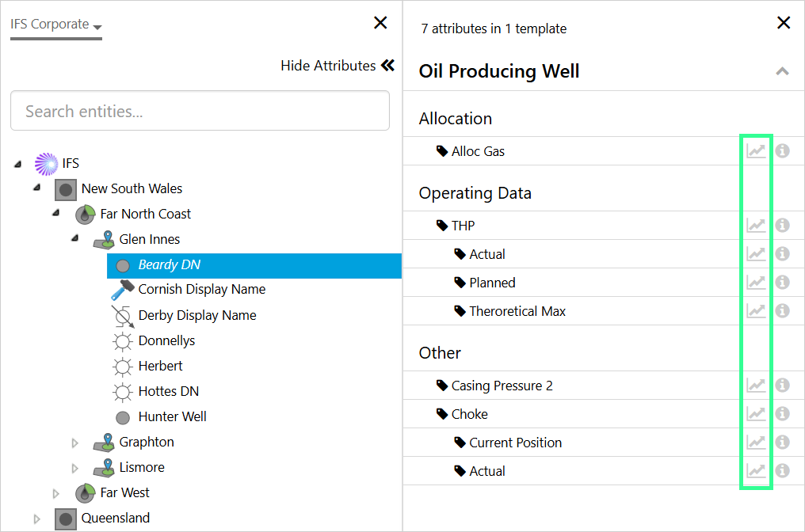Open info icon for Current Position
The image size is (805, 532).
pyautogui.click(x=782, y=443)
